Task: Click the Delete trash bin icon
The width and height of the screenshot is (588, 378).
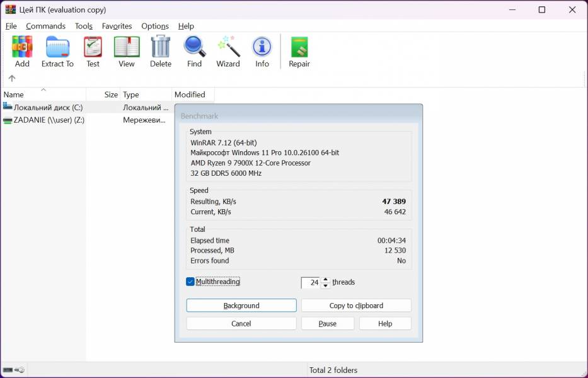Action: (x=161, y=48)
